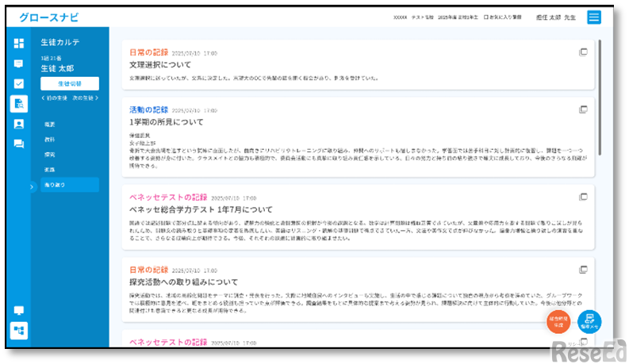Select 探究 in the student record menu
Screen dimensions: 629x364
[50, 155]
